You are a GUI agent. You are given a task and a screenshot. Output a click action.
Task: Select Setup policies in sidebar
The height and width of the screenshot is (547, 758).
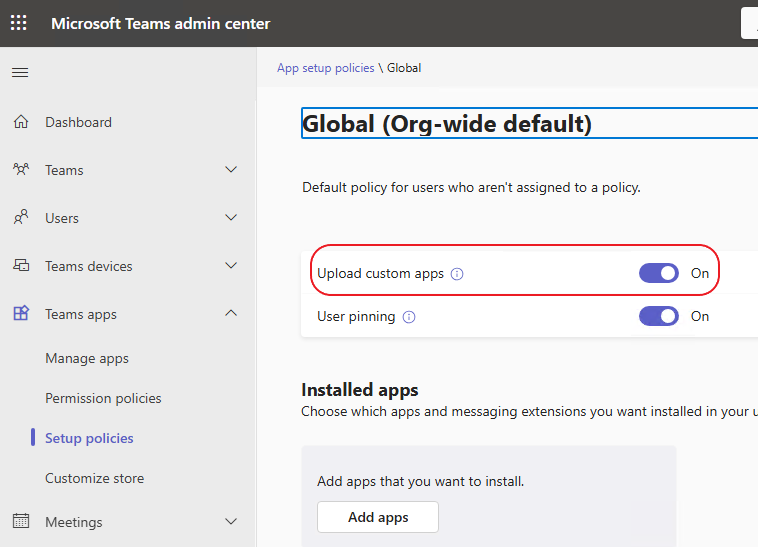(x=89, y=438)
